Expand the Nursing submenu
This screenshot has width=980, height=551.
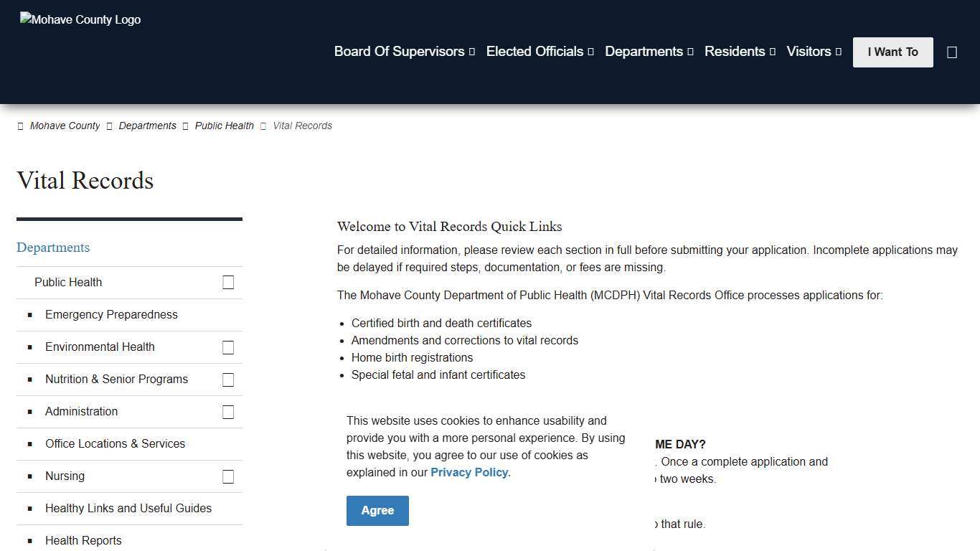(x=228, y=476)
